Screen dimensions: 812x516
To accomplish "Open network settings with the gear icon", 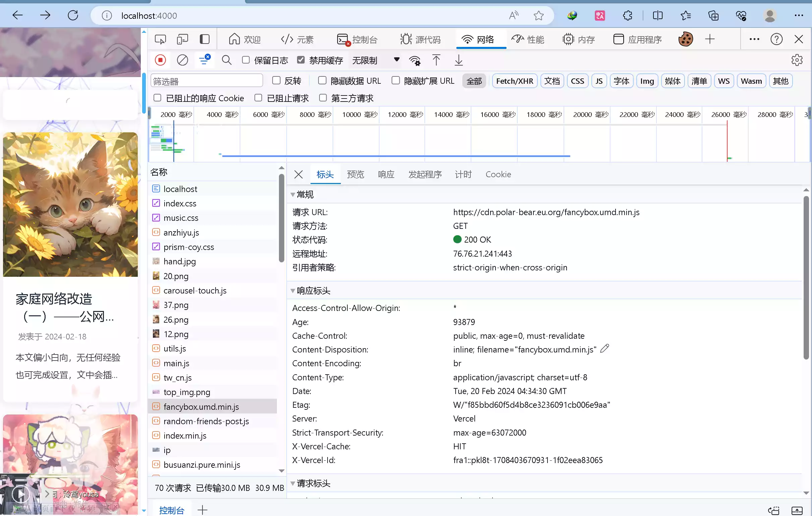I will click(797, 60).
